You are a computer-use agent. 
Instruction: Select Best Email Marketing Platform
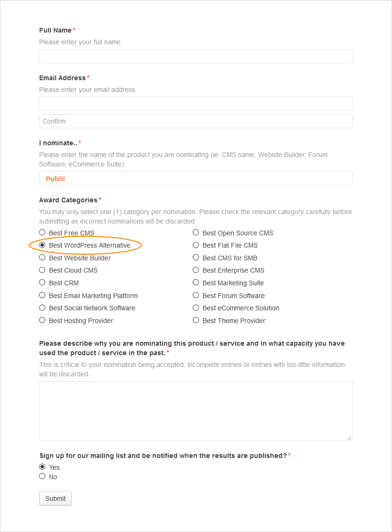coord(42,295)
